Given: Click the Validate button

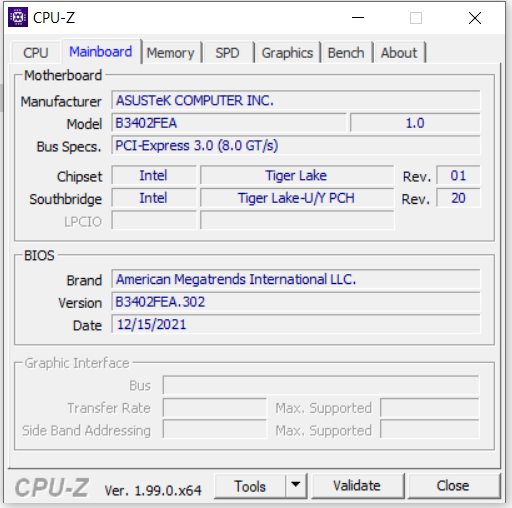Looking at the screenshot, I should pos(357,485).
